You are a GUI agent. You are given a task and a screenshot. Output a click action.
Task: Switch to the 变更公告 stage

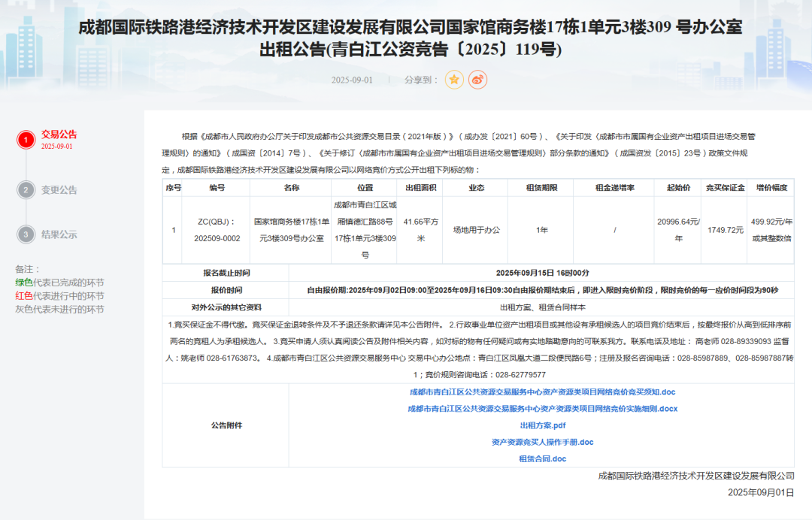coord(59,190)
